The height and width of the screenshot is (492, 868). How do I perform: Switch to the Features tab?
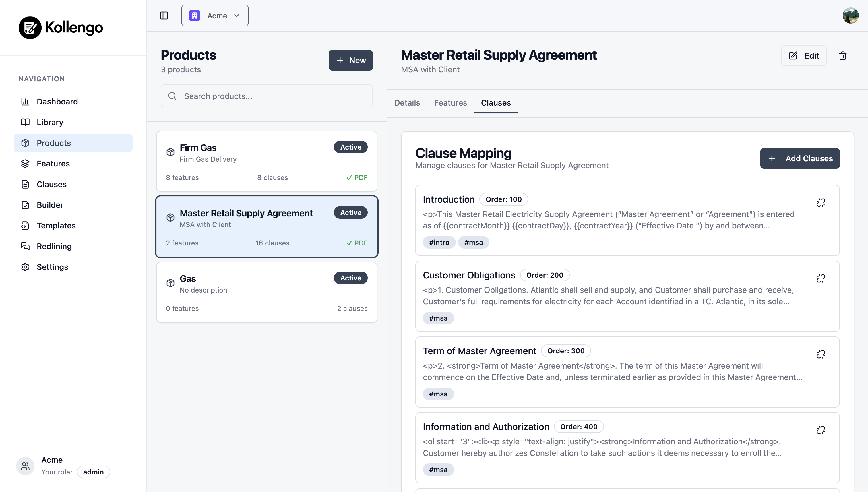click(450, 103)
